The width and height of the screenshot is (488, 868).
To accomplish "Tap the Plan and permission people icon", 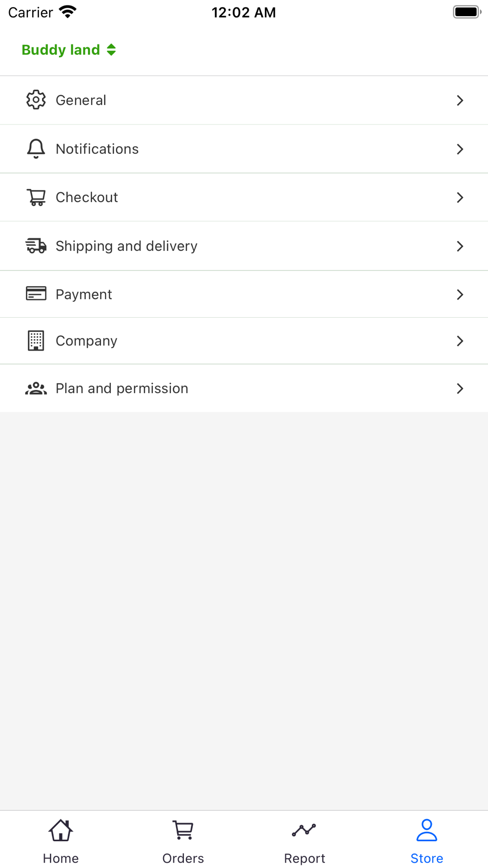I will (x=36, y=389).
